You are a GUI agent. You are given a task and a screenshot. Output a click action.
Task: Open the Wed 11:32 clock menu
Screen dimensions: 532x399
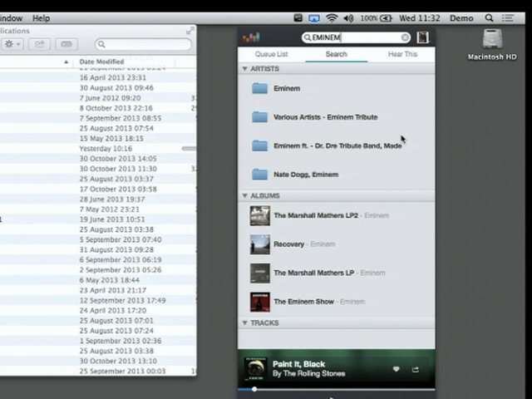coord(419,18)
